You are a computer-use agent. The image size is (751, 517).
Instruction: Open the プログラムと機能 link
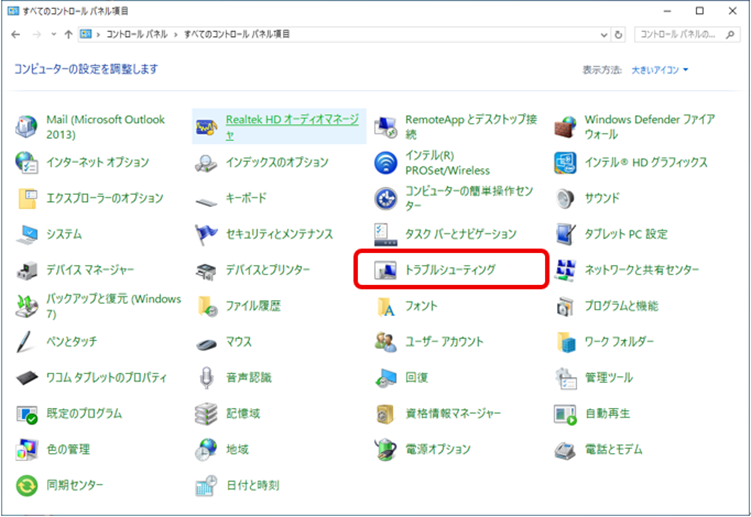[621, 306]
